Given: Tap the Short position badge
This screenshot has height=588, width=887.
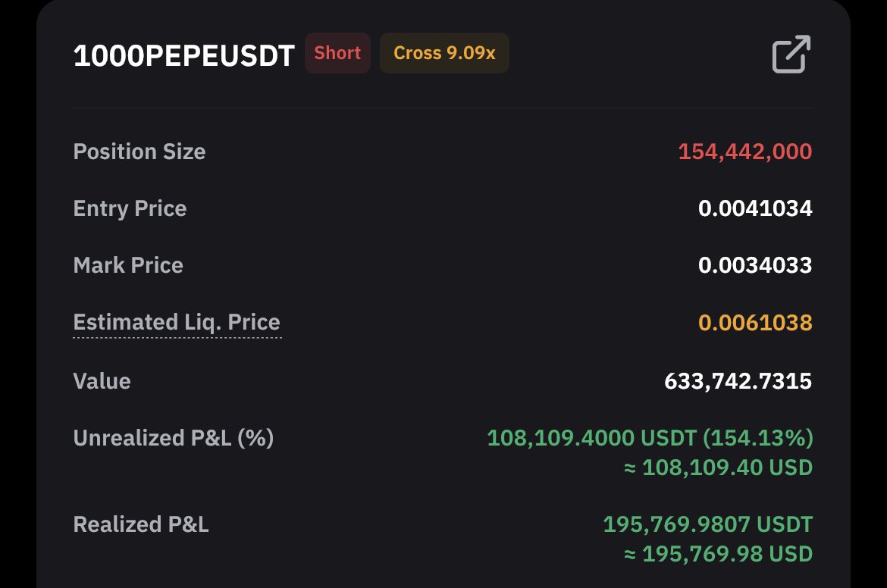Looking at the screenshot, I should 337,53.
